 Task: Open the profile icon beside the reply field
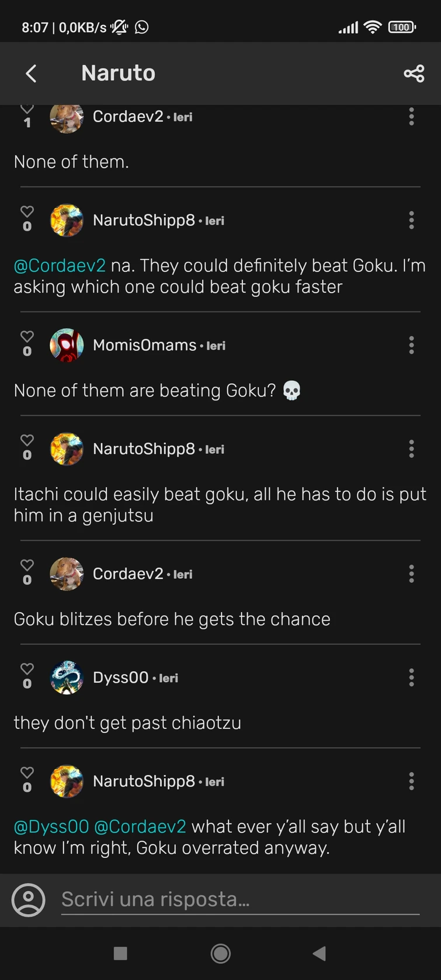(28, 899)
